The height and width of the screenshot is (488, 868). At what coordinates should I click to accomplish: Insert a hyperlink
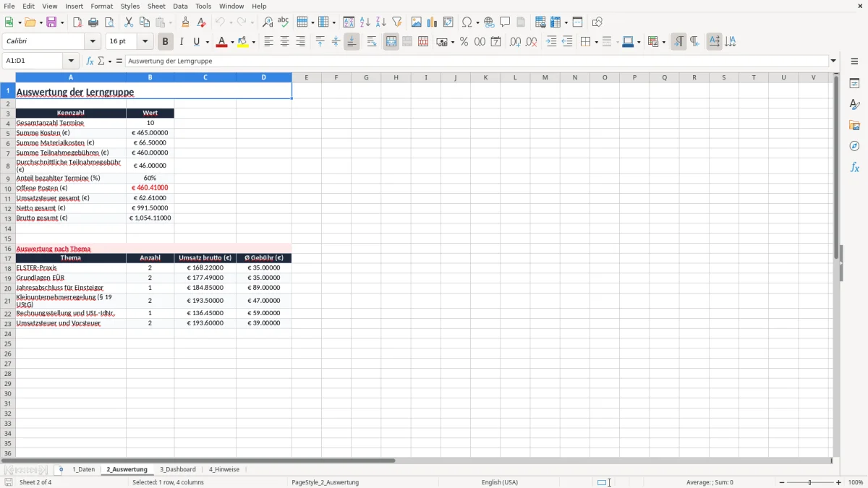490,22
